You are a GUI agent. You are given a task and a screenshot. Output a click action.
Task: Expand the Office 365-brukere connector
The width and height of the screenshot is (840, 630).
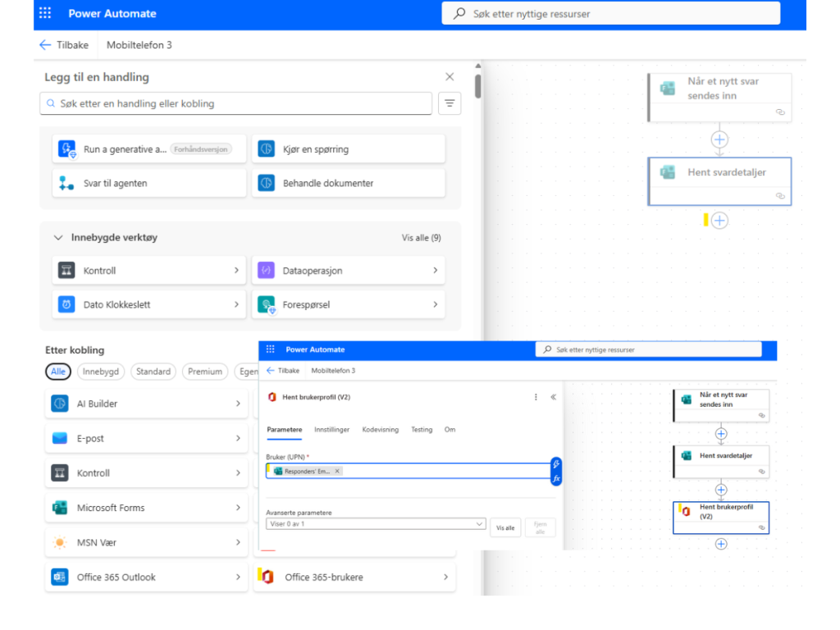(354, 577)
